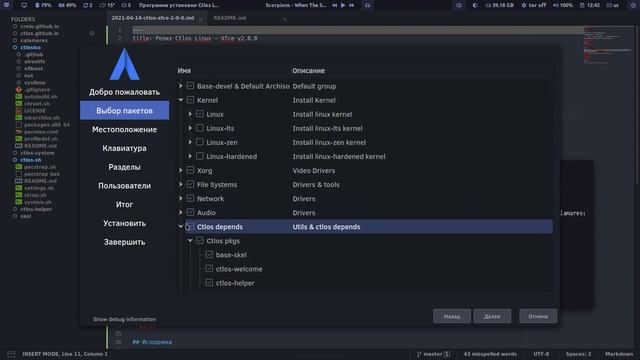Click the system.sh script file icon
The height and width of the screenshot is (360, 640).
18,202
